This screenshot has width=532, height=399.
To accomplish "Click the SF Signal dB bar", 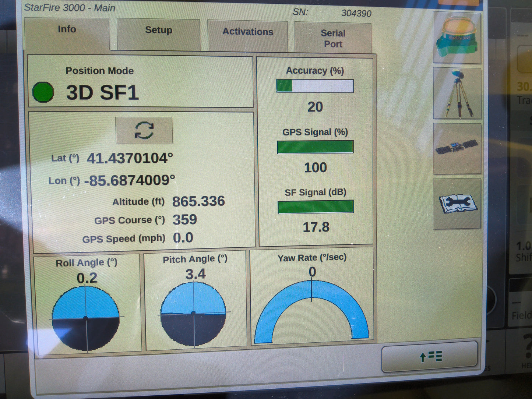I will (x=316, y=207).
